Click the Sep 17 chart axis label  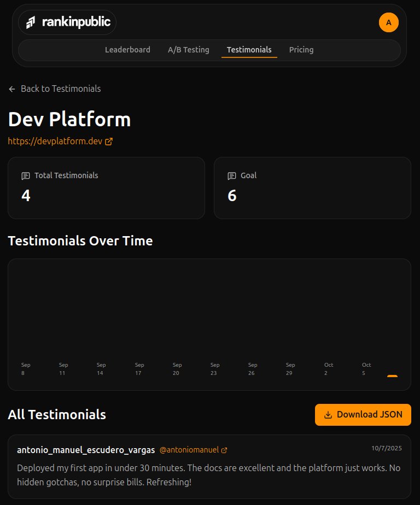(139, 369)
